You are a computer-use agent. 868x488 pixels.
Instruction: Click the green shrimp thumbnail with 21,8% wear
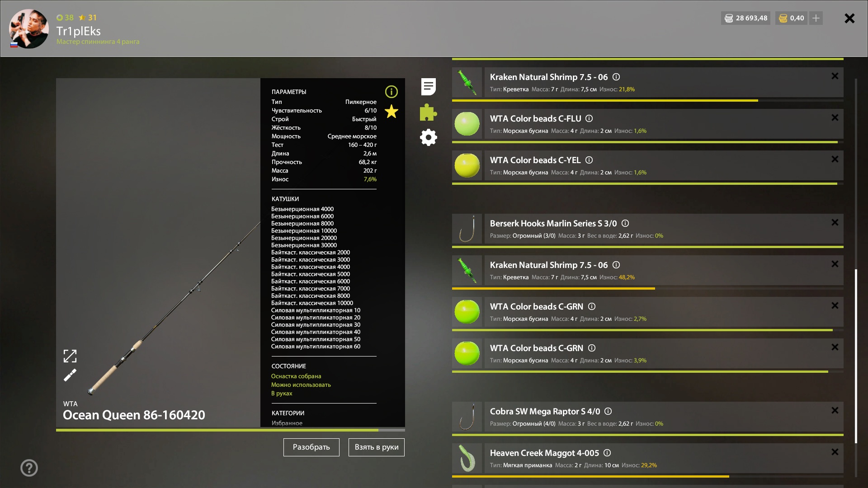[467, 82]
